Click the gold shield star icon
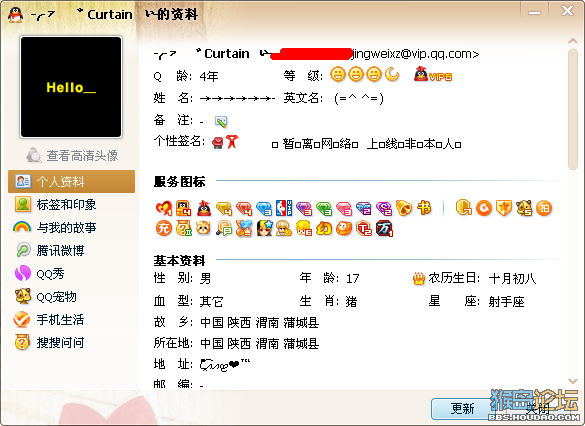The image size is (585, 426). click(504, 208)
